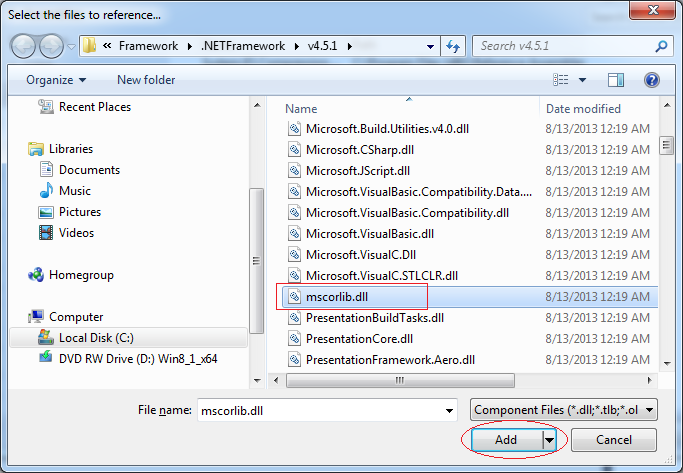
Task: Open the Videos library
Action: [66, 233]
